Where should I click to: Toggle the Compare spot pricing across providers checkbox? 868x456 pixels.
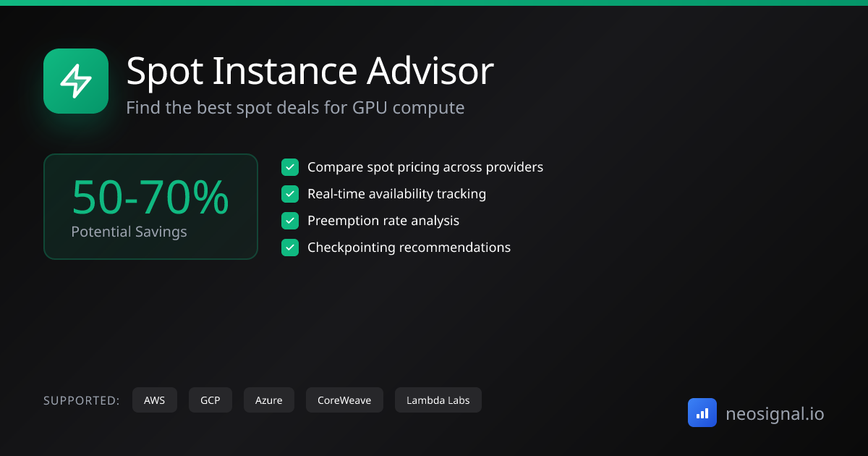click(x=290, y=167)
